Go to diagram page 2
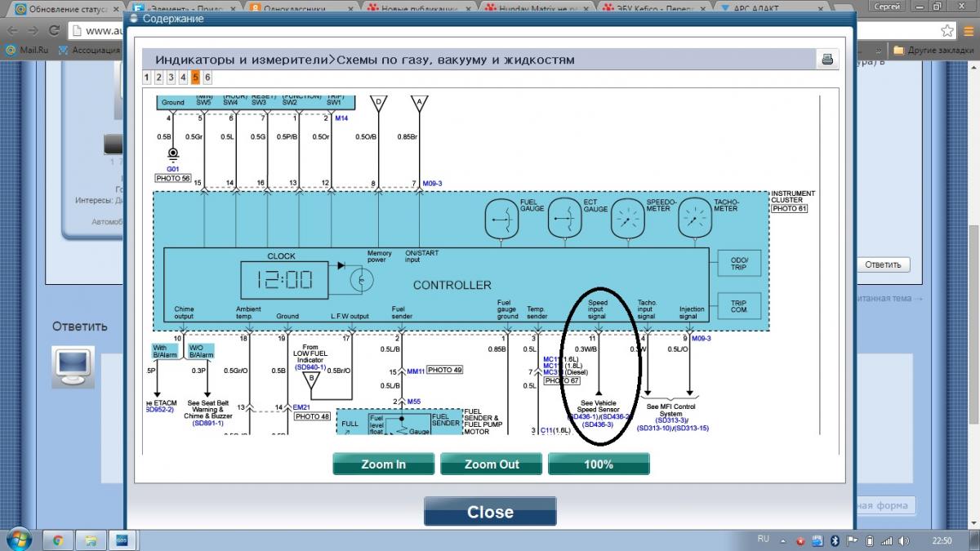This screenshot has width=980, height=551. (159, 78)
